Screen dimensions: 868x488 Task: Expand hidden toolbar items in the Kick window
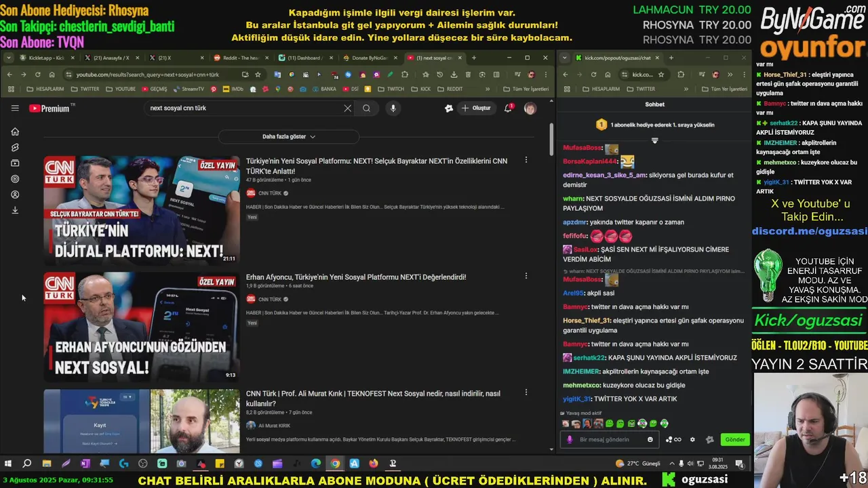tap(730, 75)
